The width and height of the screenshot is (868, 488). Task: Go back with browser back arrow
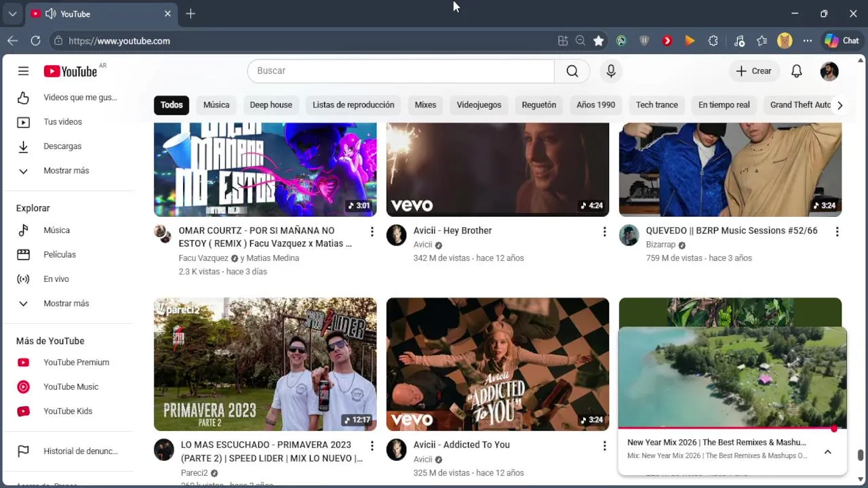12,41
